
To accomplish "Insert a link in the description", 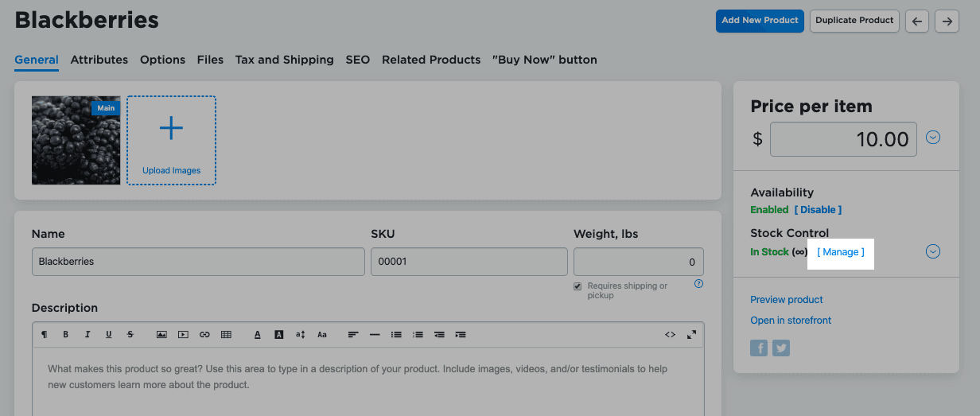I will coord(204,335).
